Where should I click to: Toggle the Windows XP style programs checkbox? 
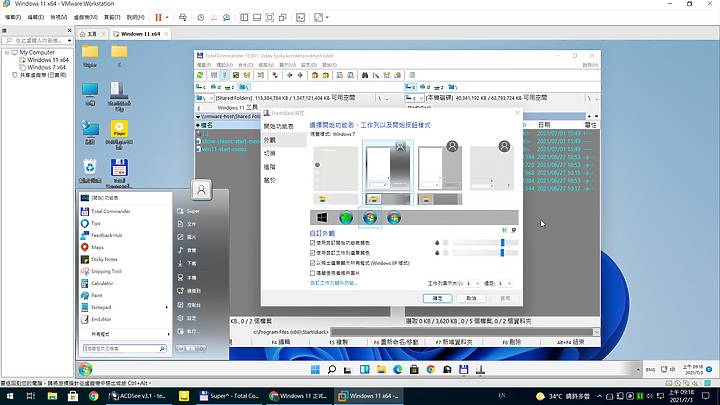point(313,263)
